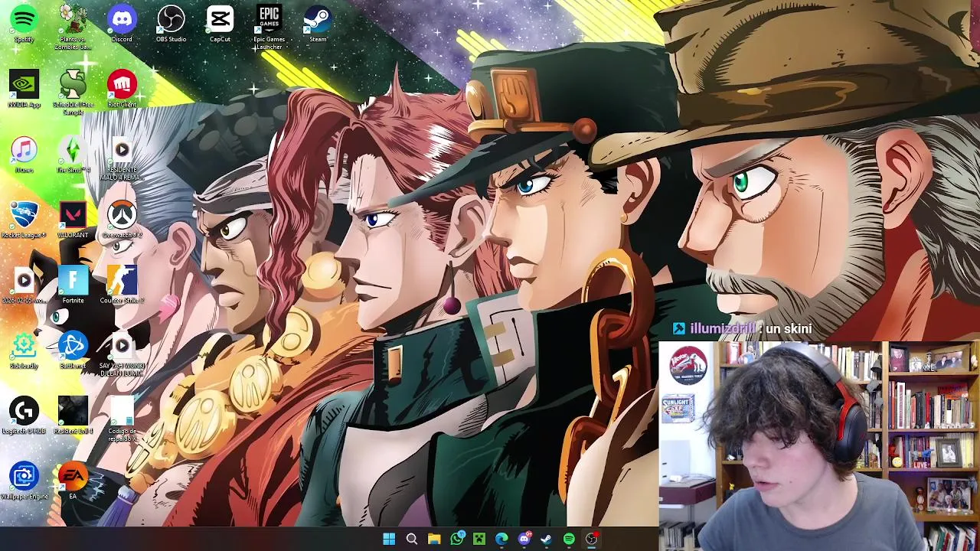
Task: Open Minecraft creeper icon in taskbar
Action: tap(479, 540)
